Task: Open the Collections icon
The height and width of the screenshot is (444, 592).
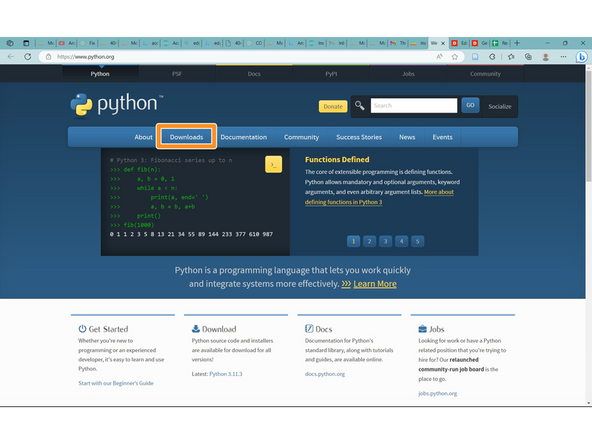Action: pos(528,57)
